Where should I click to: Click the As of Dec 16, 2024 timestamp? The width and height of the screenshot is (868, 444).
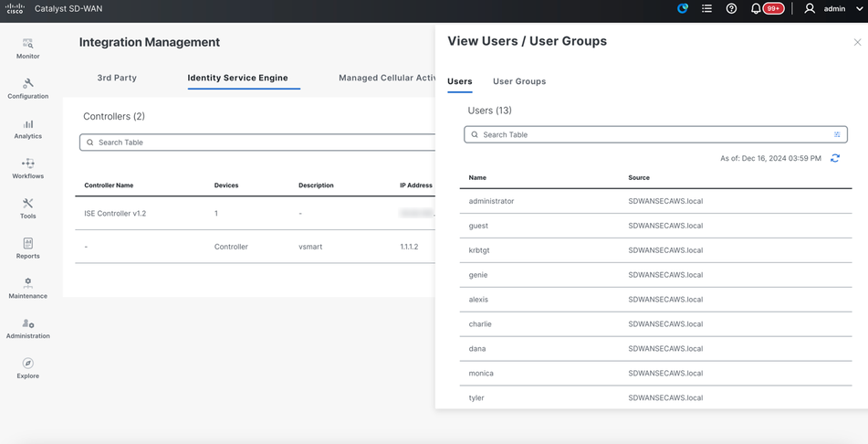[770, 159]
